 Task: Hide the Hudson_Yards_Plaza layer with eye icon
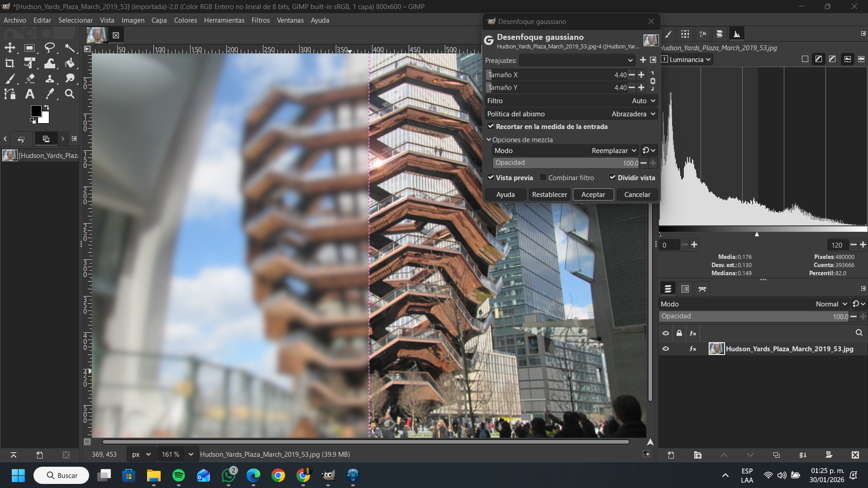666,349
